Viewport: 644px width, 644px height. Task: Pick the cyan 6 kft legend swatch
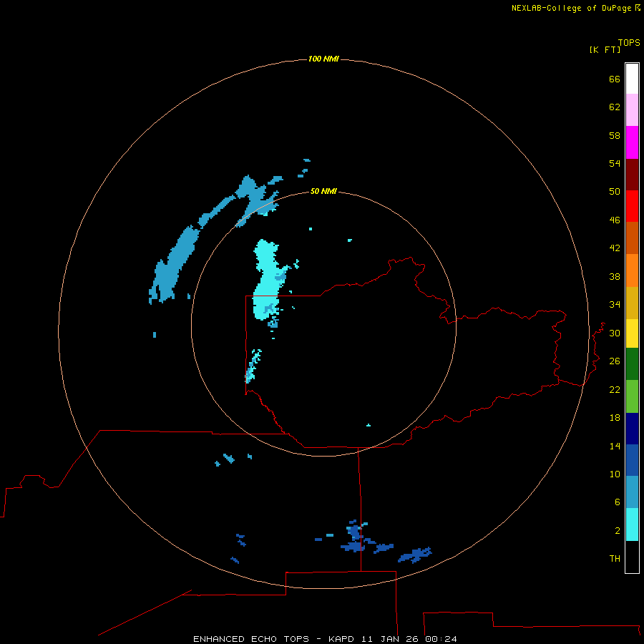tap(632, 525)
